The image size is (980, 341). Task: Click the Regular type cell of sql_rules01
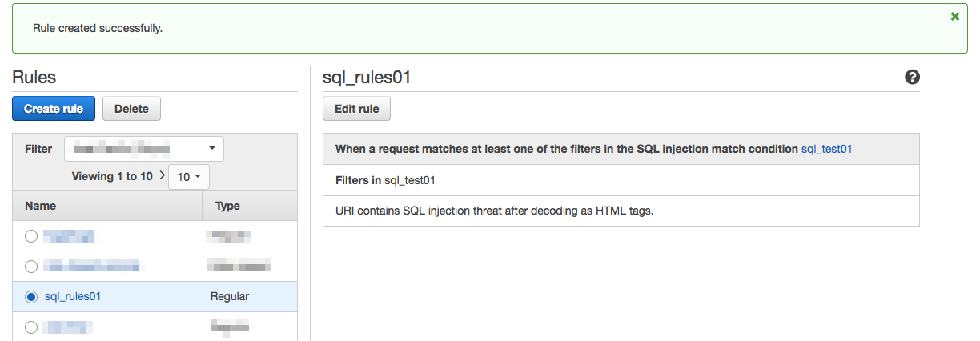click(x=230, y=296)
